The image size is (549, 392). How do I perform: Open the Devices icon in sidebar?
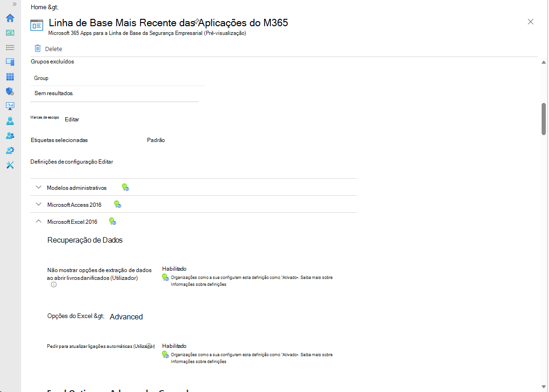pos(10,62)
